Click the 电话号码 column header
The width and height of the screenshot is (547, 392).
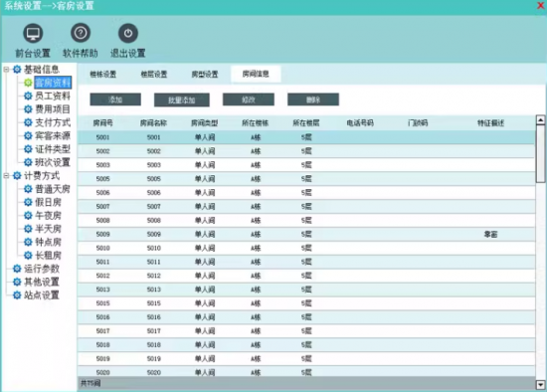[360, 122]
